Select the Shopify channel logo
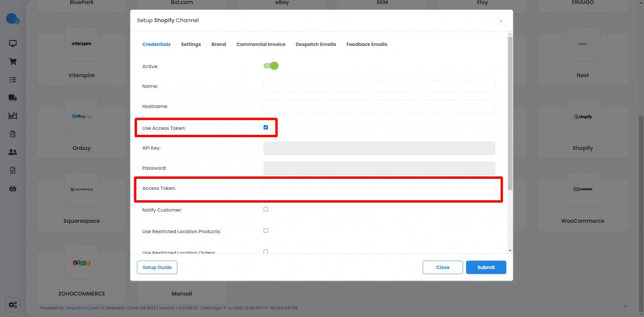 click(583, 116)
